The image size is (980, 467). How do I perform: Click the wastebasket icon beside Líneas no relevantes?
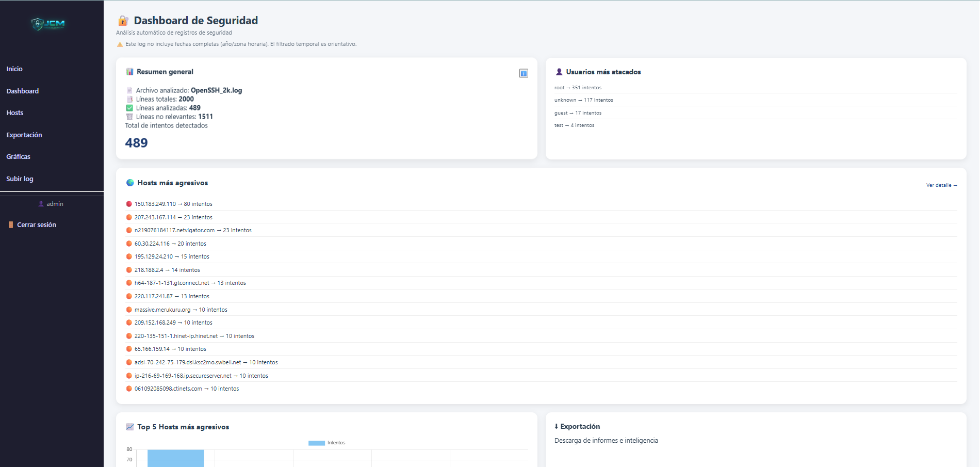pos(129,116)
